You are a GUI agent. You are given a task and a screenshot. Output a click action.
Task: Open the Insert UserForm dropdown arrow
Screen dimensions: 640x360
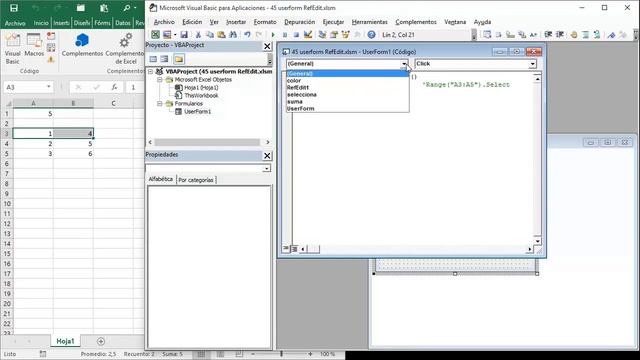tap(175, 35)
